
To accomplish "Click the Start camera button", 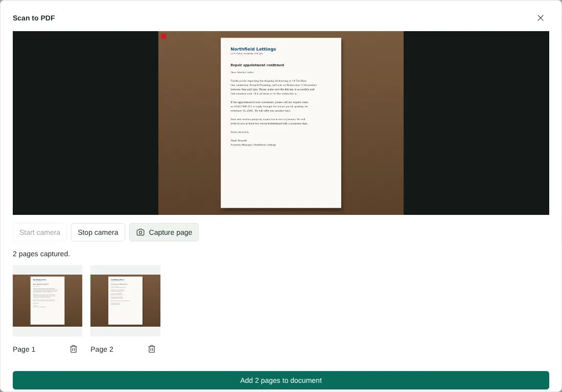I will coord(40,232).
